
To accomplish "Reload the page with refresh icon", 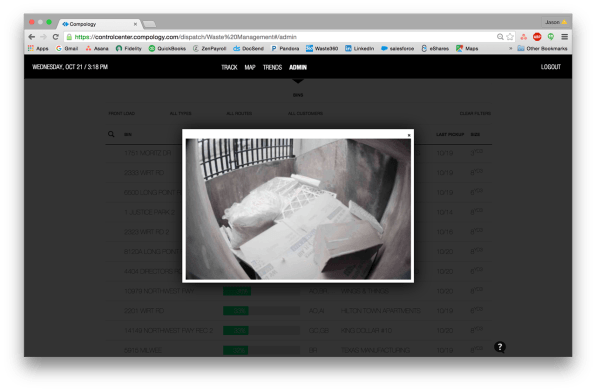I will pyautogui.click(x=55, y=37).
